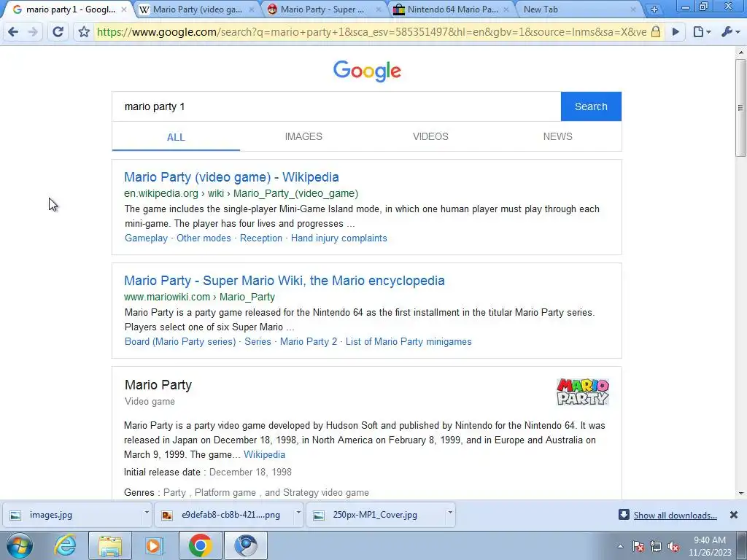This screenshot has width=747, height=560.
Task: Click the download arrow icon by Show all downloads
Action: tap(624, 514)
